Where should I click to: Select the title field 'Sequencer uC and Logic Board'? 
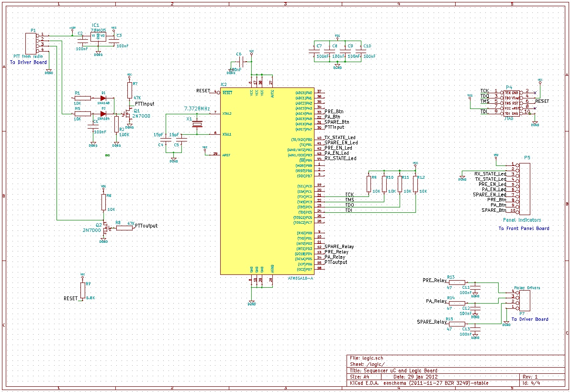[x=393, y=370]
